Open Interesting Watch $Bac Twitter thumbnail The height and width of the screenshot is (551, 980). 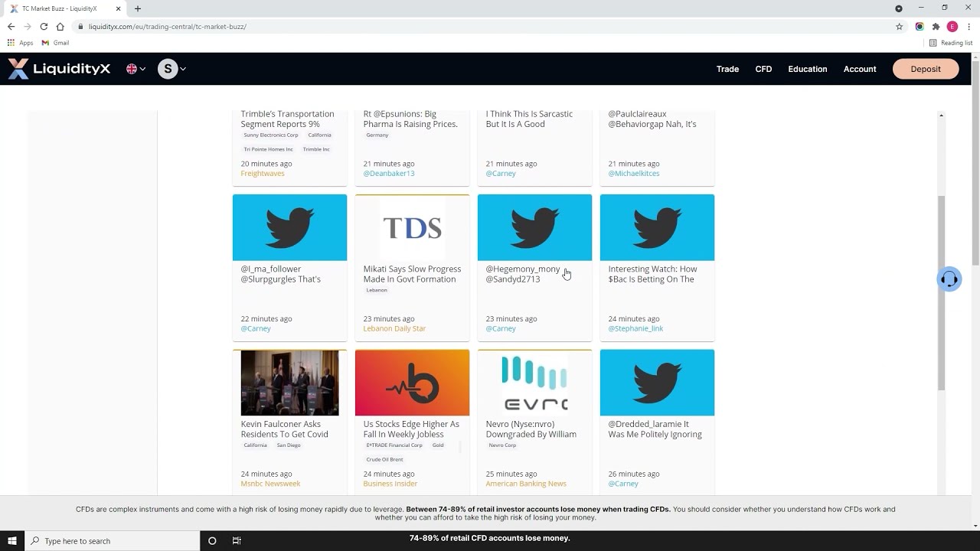tap(657, 227)
